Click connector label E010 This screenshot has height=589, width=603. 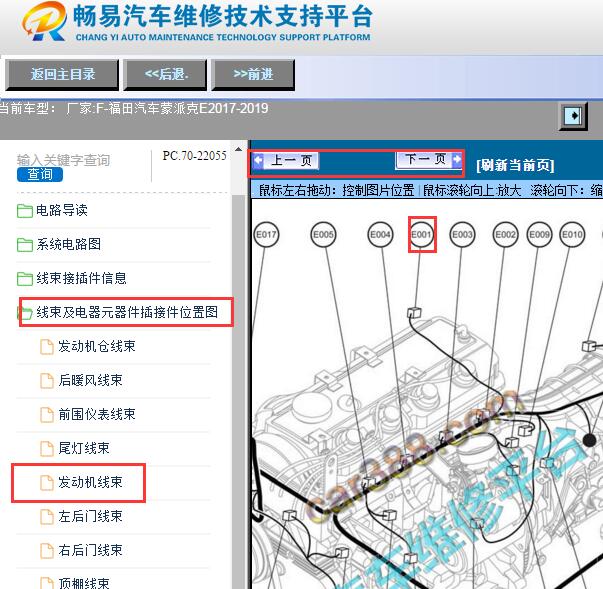pyautogui.click(x=572, y=235)
